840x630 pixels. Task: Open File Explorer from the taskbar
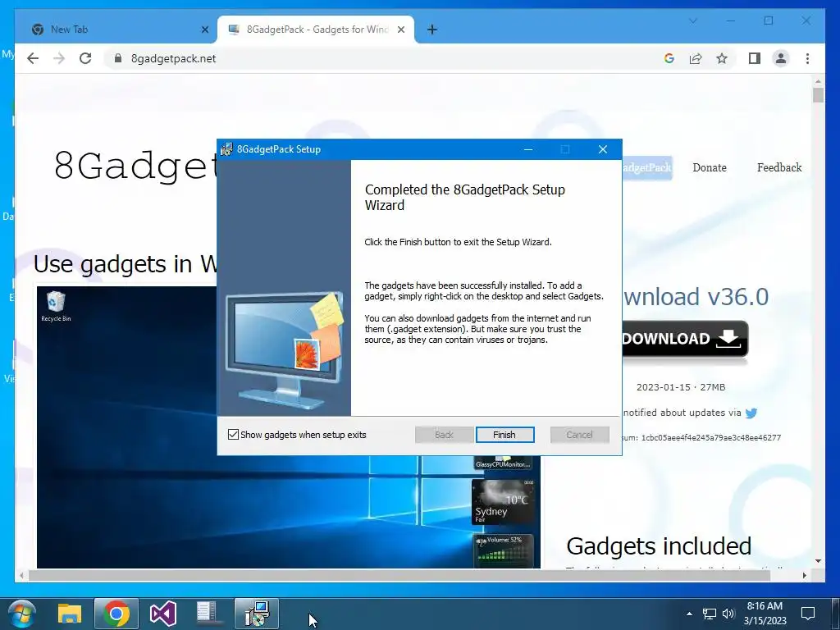70,614
